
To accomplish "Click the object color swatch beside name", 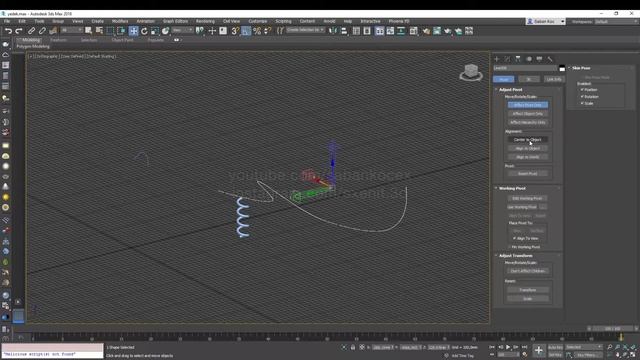I will 562,68.
